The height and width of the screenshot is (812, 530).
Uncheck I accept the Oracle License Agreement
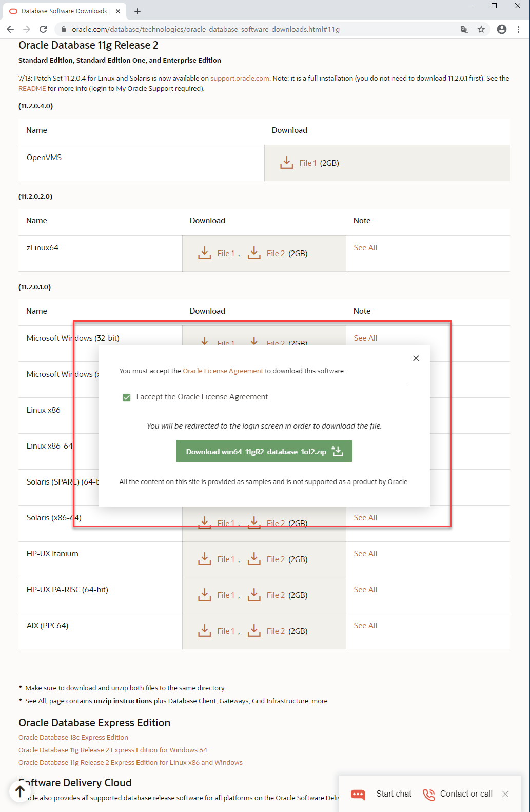coord(127,397)
